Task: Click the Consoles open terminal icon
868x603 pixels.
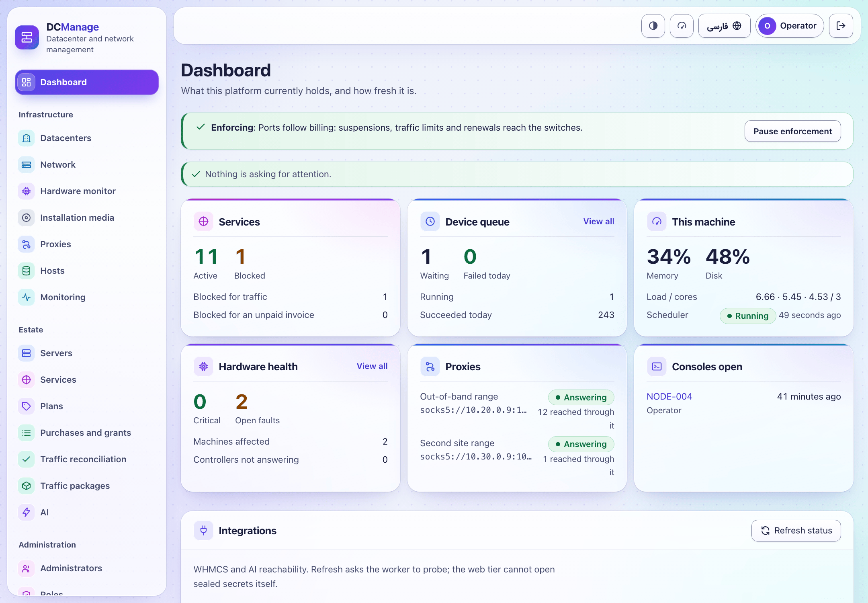Action: point(657,366)
